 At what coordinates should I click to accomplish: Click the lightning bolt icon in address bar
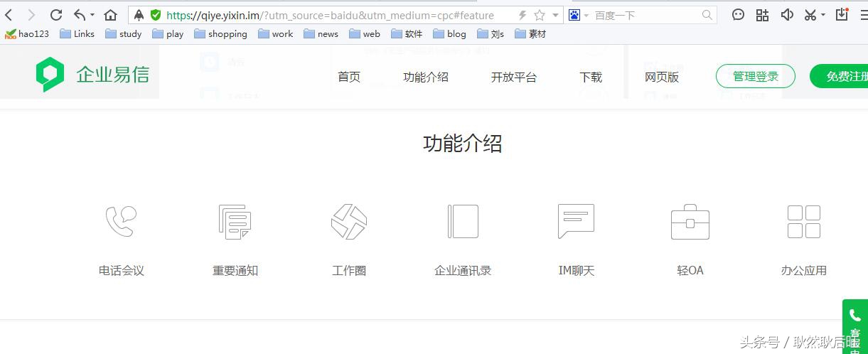pyautogui.click(x=523, y=15)
